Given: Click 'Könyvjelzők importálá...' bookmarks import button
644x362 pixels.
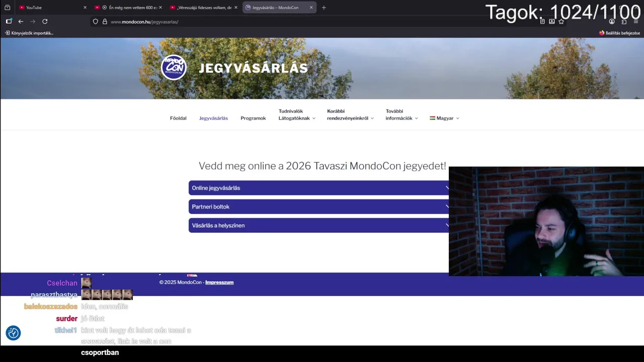Looking at the screenshot, I should (x=29, y=33).
